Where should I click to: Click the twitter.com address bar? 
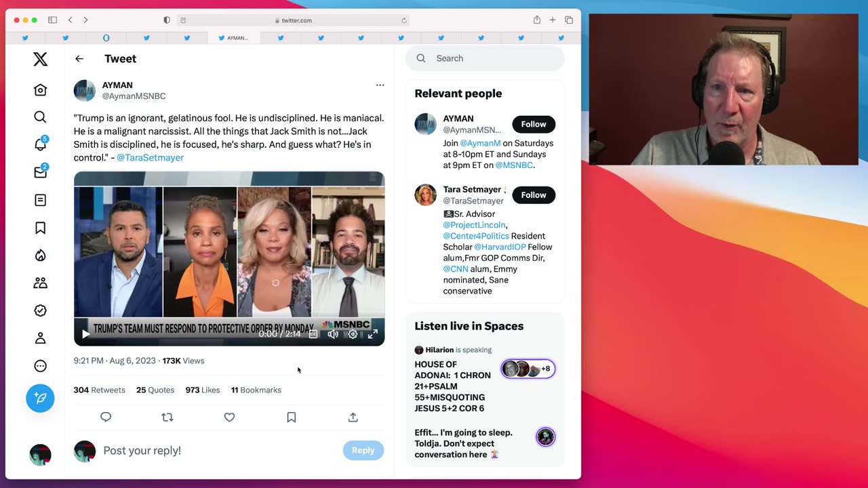point(294,20)
